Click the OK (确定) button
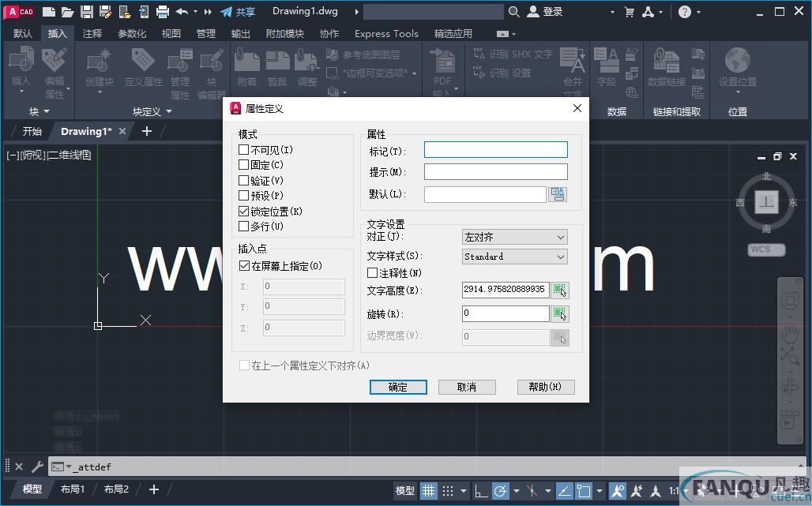 coord(398,387)
